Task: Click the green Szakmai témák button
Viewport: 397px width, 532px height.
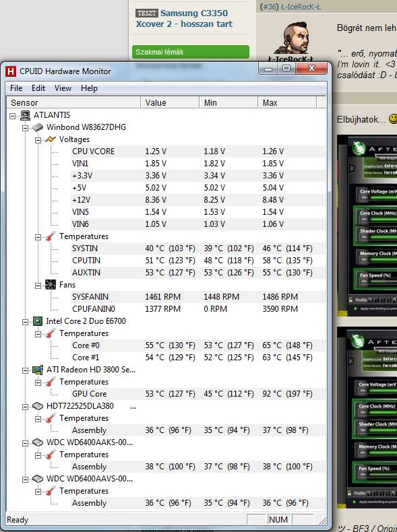Action: (191, 52)
